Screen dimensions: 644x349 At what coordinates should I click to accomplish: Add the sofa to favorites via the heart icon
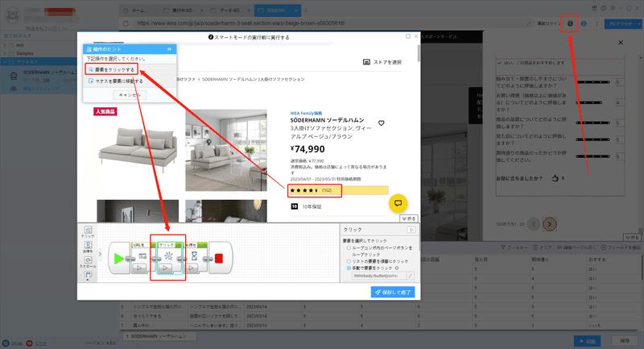(381, 123)
